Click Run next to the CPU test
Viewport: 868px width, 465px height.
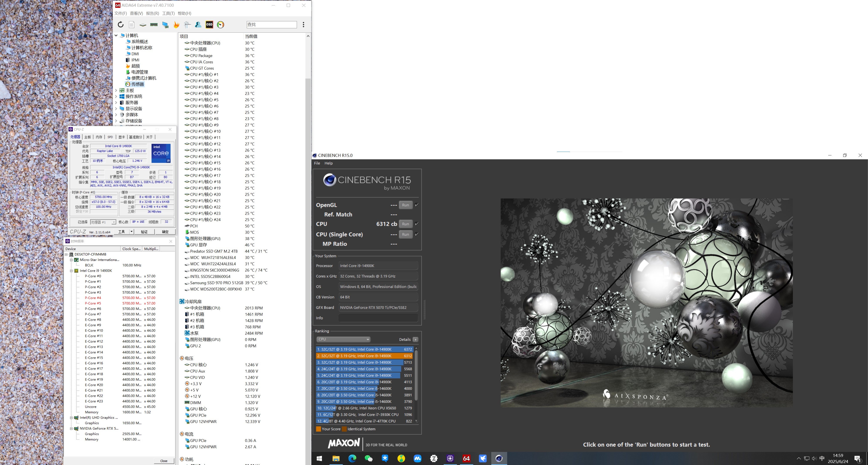pyautogui.click(x=405, y=224)
